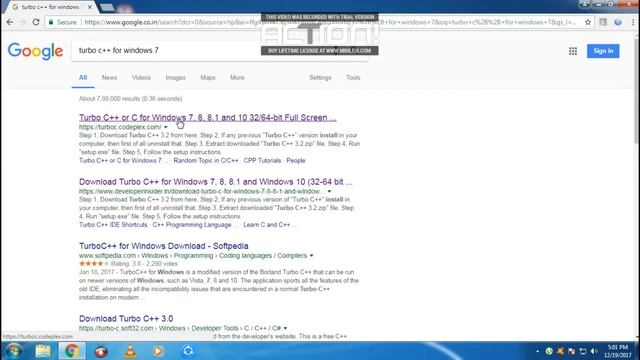Viewport: 640px width, 360px height.
Task: Open Chrome menu three-dot icon
Action: pyautogui.click(x=633, y=22)
